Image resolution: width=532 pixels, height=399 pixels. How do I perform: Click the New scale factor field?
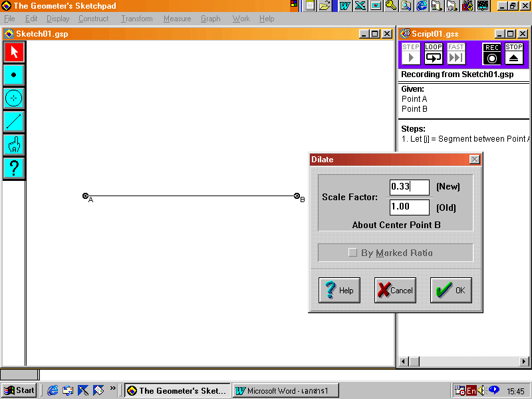point(410,188)
